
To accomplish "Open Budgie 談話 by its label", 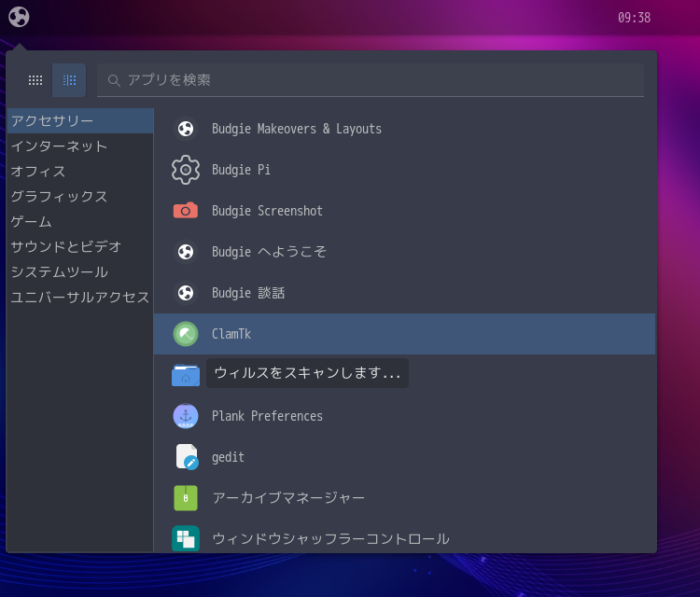I will coord(248,293).
